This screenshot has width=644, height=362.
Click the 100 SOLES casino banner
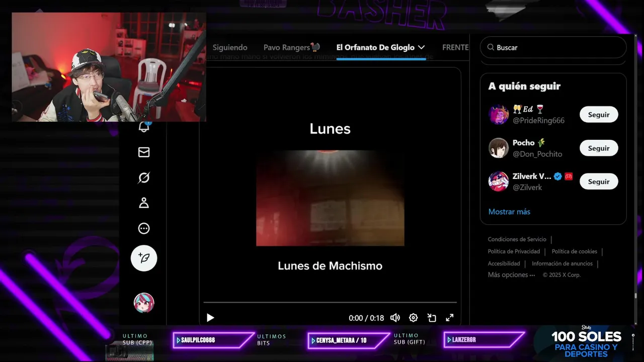pyautogui.click(x=586, y=343)
